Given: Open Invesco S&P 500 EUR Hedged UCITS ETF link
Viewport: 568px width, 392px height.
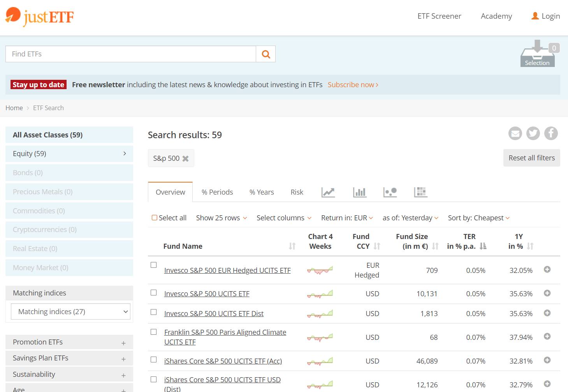Looking at the screenshot, I should point(227,270).
